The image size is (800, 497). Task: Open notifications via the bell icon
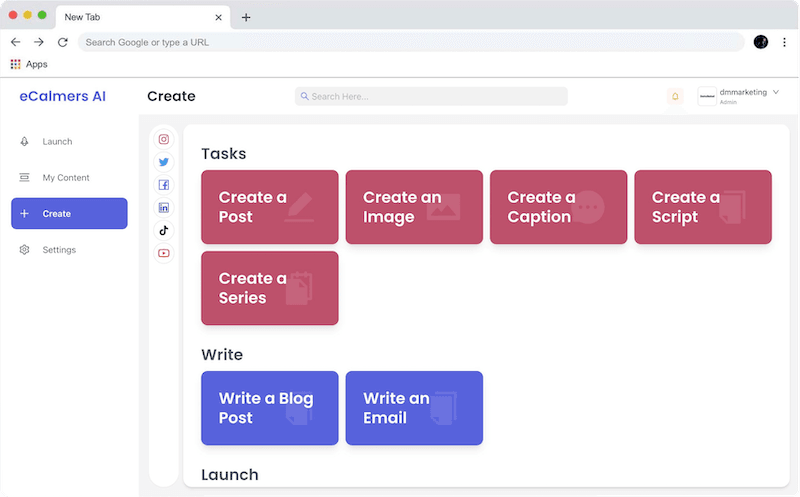click(x=675, y=96)
